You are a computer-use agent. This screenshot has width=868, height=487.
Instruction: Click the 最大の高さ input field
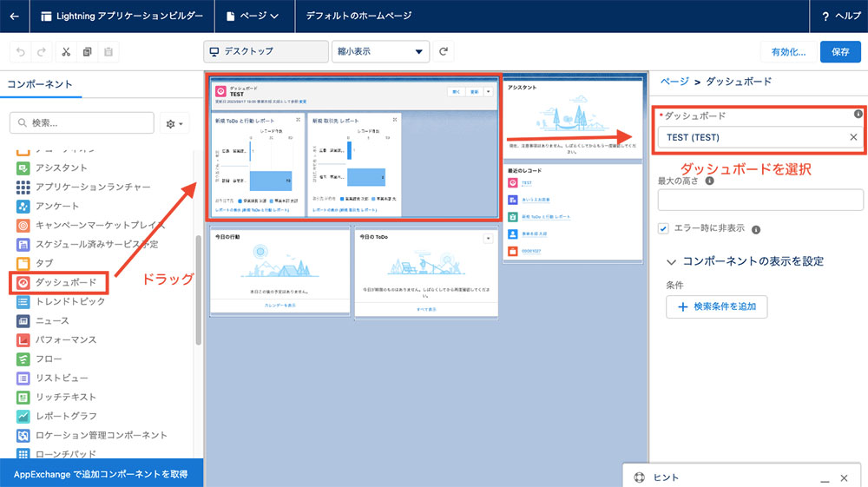(760, 200)
